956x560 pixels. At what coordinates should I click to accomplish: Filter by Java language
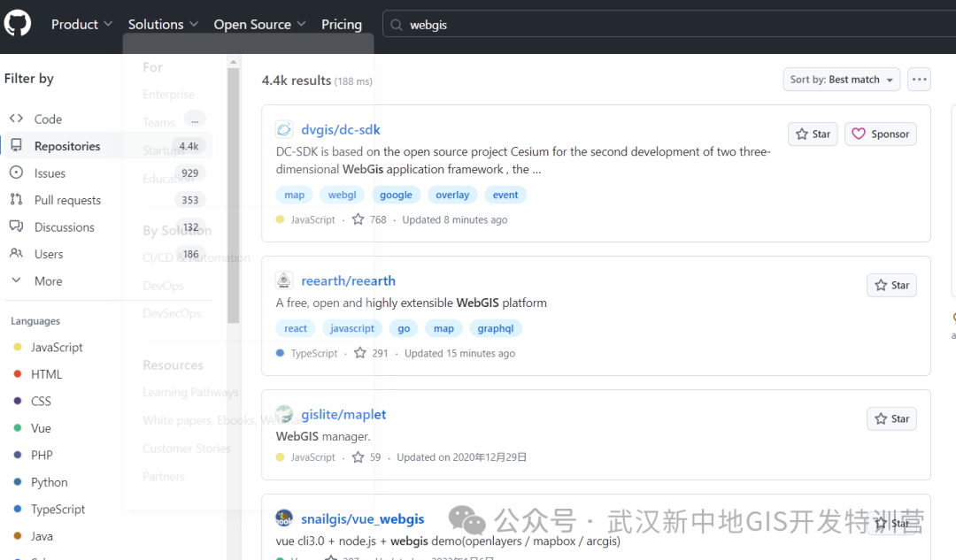click(42, 535)
